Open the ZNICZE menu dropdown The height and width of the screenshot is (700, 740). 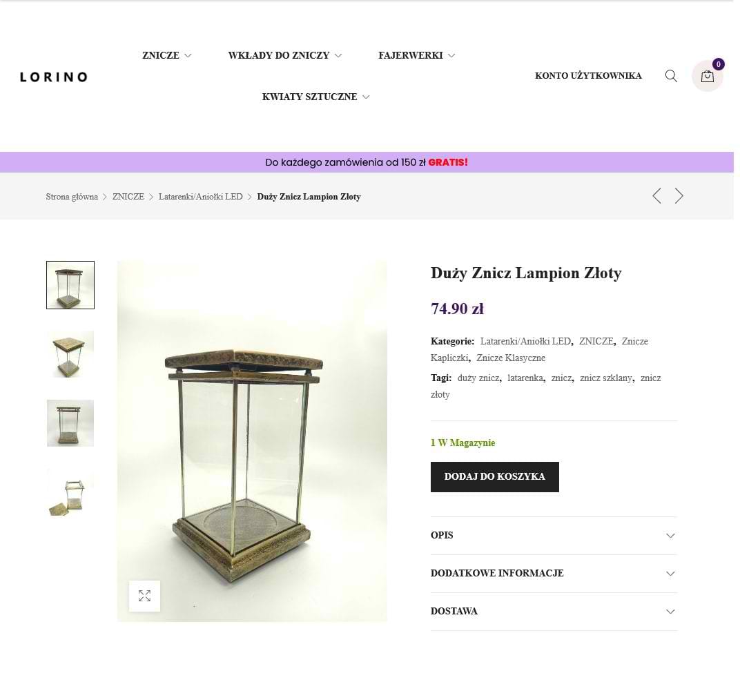tap(166, 55)
